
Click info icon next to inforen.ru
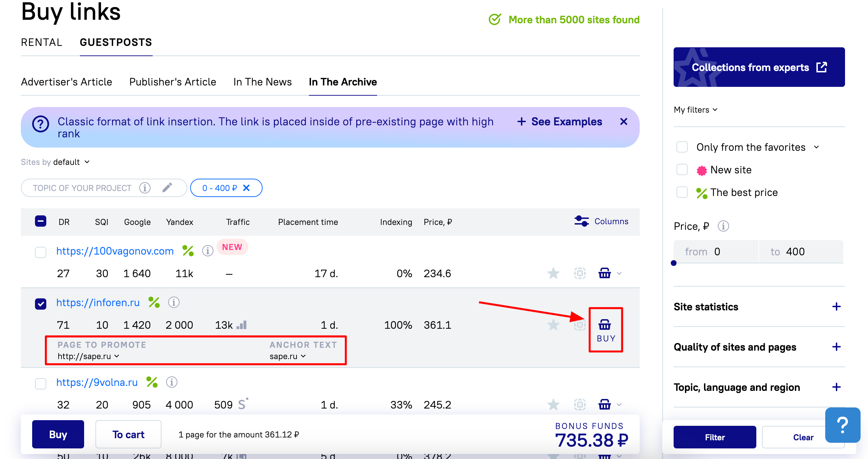(x=174, y=302)
